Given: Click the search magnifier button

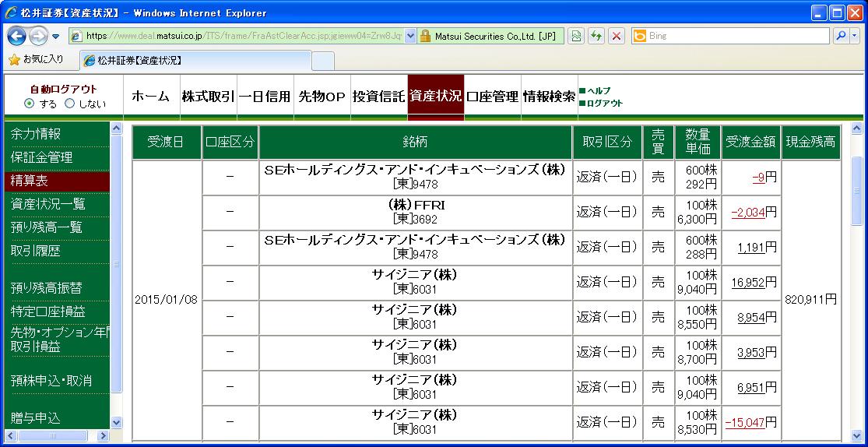Looking at the screenshot, I should point(840,36).
